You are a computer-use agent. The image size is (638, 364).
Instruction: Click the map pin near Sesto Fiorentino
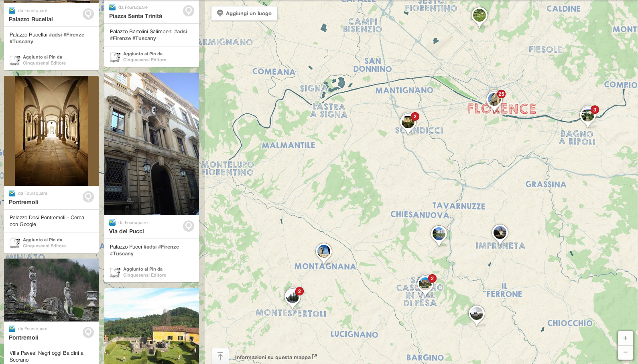coord(479,16)
